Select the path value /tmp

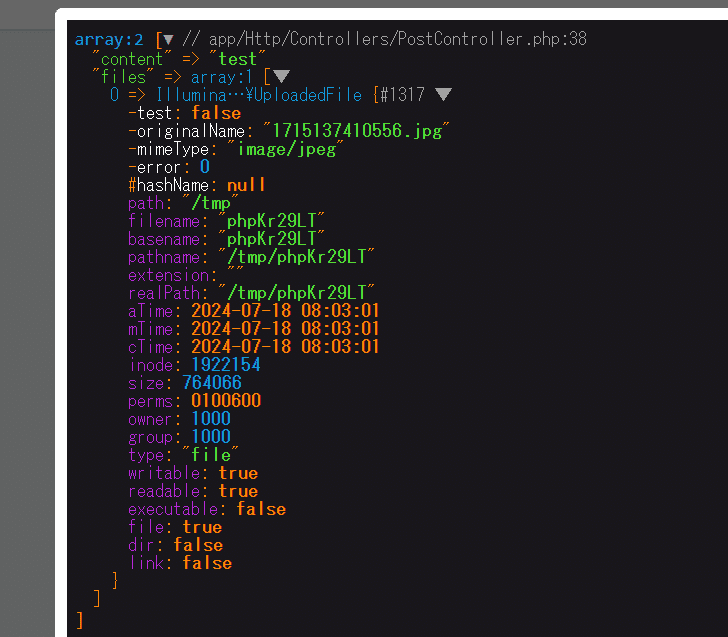[x=210, y=203]
